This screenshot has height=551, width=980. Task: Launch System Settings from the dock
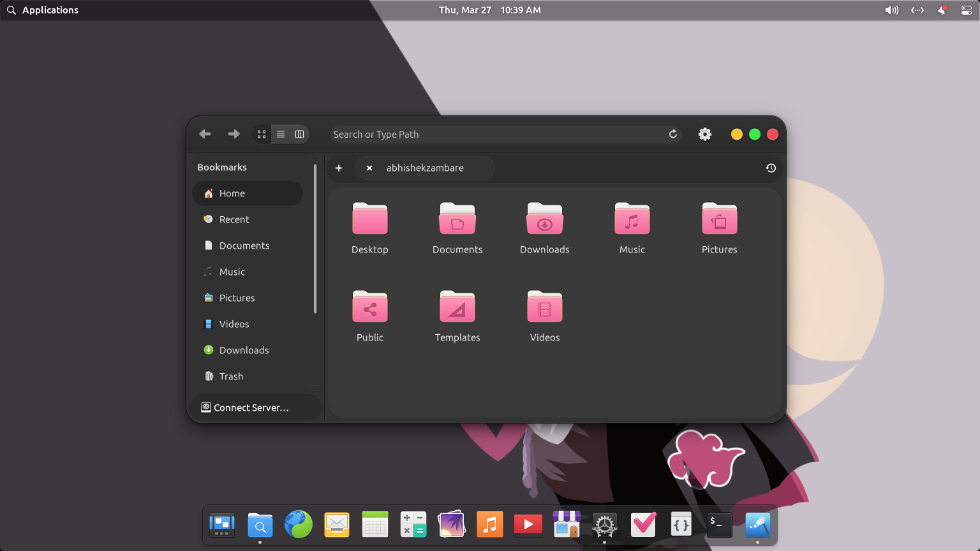point(605,525)
